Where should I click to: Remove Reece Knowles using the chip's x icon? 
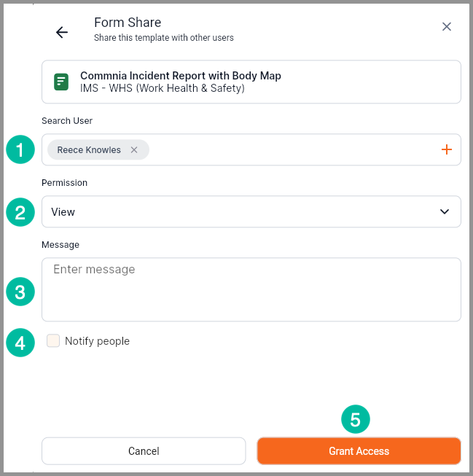[x=134, y=150]
